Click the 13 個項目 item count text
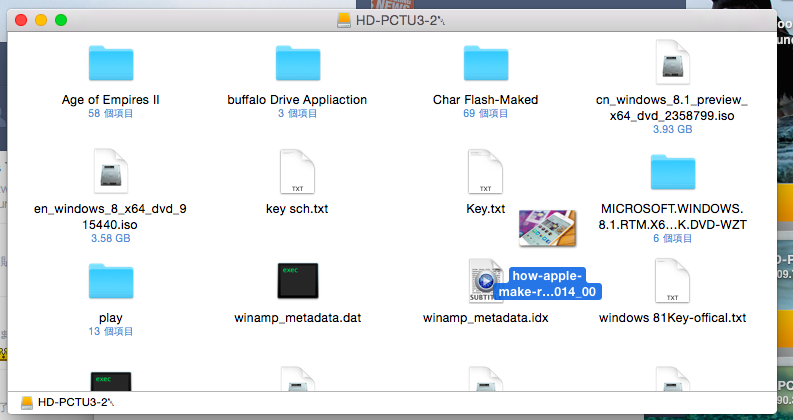The height and width of the screenshot is (420, 793). point(111,331)
